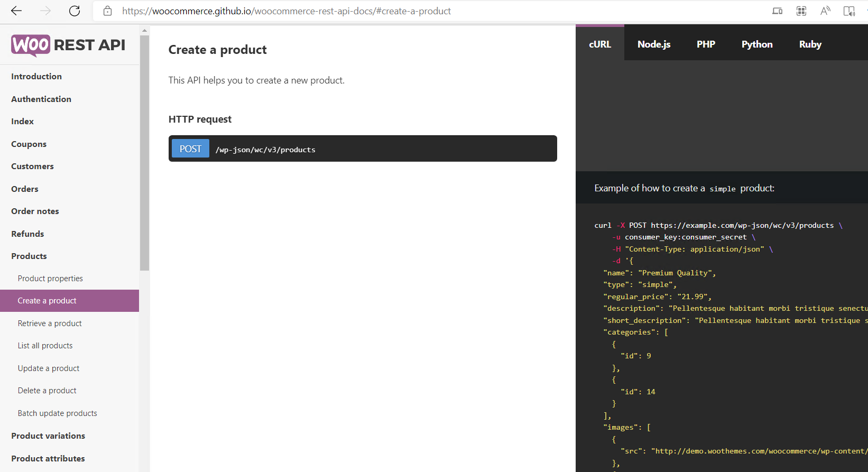Reload the page with the refresh icon
The image size is (868, 472).
tap(75, 11)
